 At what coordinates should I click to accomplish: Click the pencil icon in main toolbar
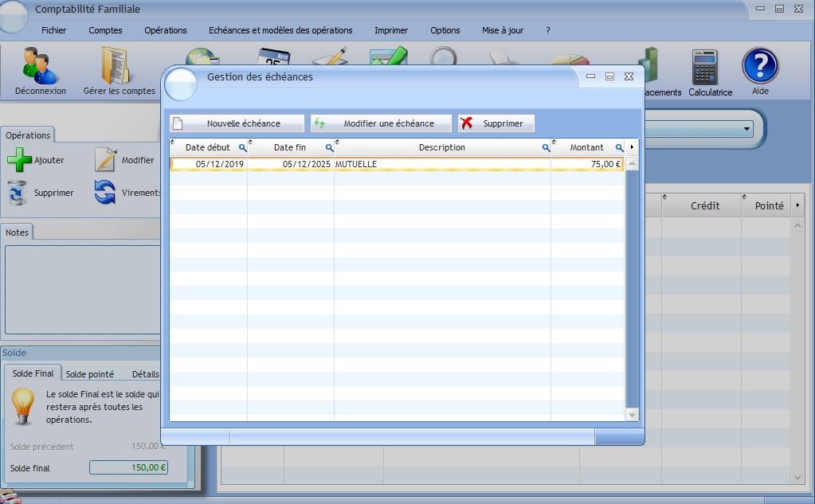[330, 56]
